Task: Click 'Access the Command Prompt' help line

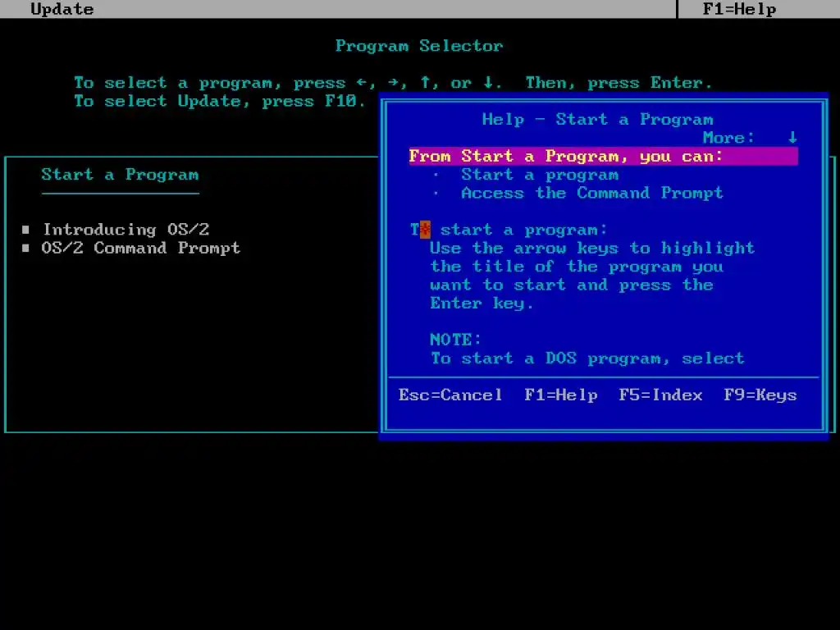Action: click(x=592, y=193)
